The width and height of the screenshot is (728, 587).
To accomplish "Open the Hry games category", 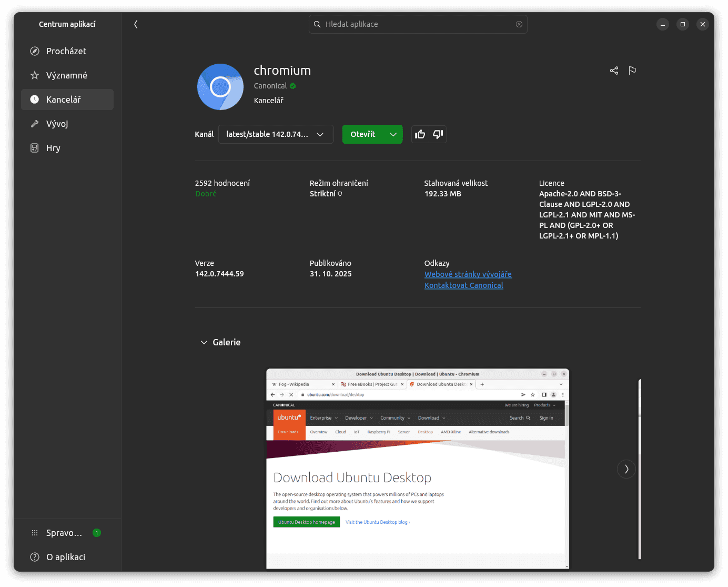I will [67, 148].
